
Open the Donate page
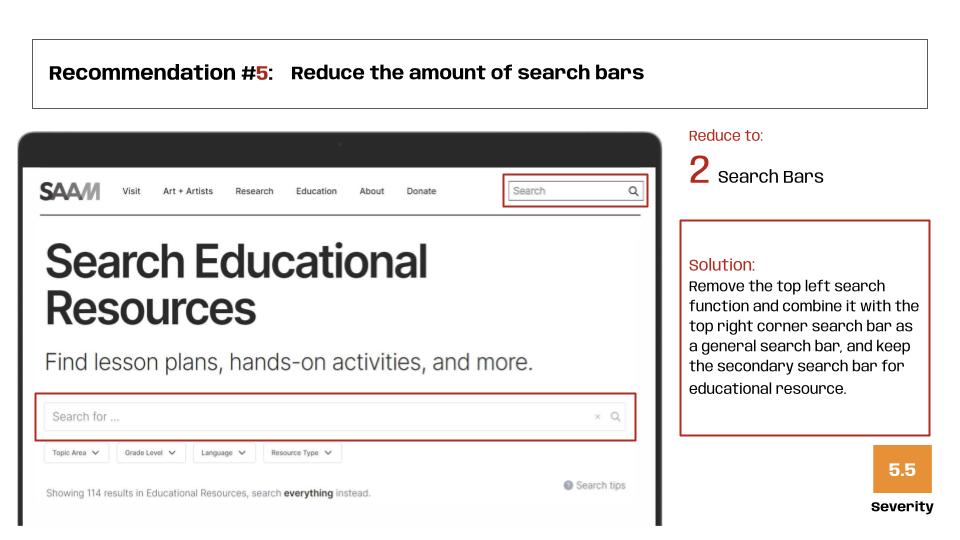pos(421,191)
